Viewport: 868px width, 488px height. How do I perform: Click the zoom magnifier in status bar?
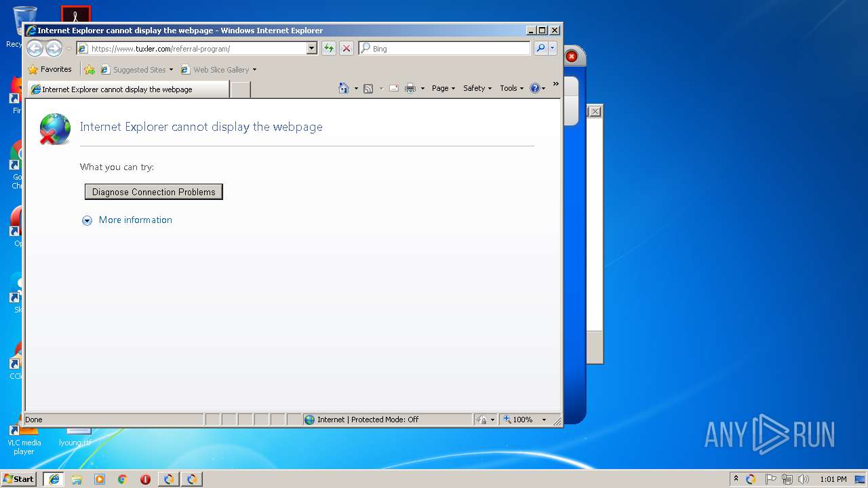[x=507, y=420]
